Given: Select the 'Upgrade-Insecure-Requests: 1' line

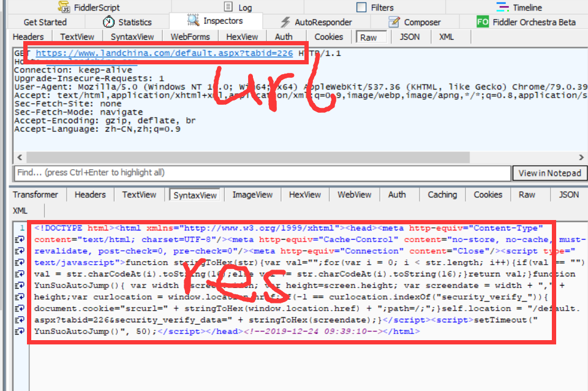Looking at the screenshot, I should [x=89, y=78].
